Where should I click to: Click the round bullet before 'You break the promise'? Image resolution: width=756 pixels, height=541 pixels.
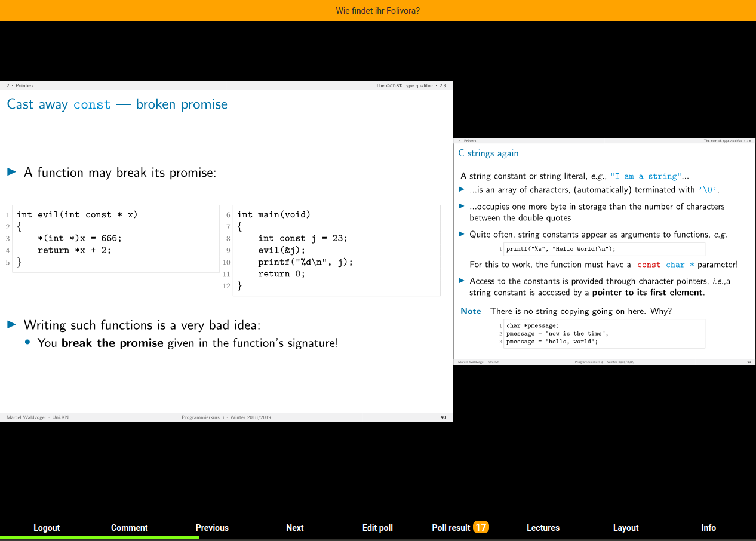point(28,343)
